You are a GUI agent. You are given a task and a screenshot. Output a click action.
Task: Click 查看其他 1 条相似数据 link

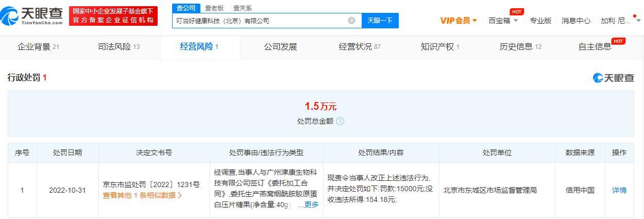pyautogui.click(x=142, y=195)
